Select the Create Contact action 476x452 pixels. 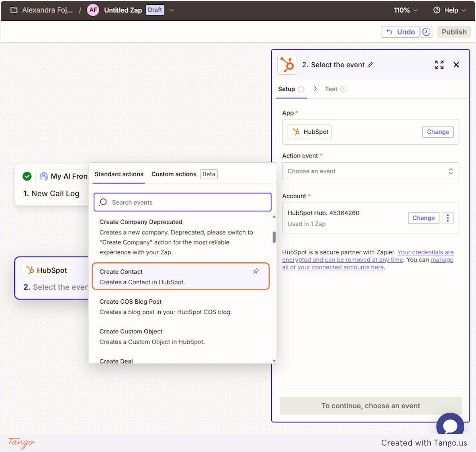(180, 276)
